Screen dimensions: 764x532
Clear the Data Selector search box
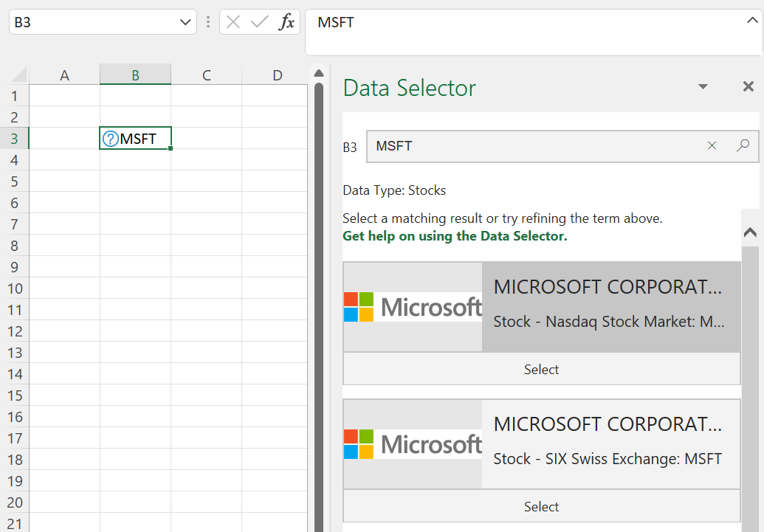(x=712, y=145)
